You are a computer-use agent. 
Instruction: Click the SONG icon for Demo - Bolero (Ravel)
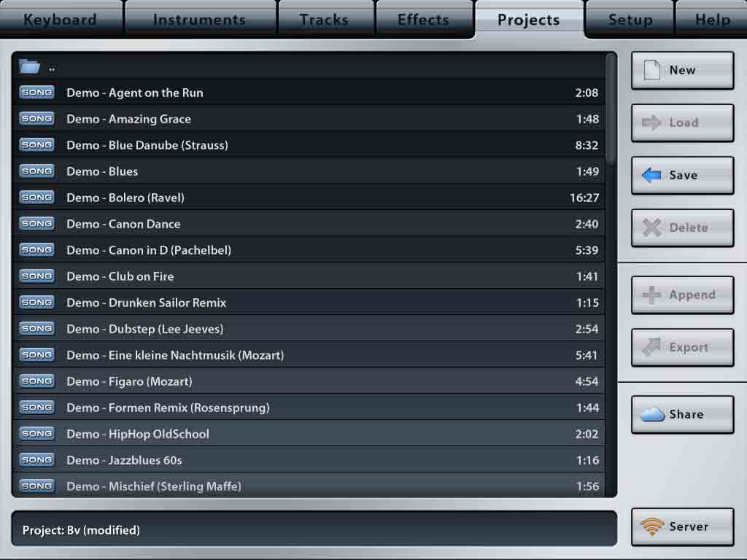click(36, 197)
